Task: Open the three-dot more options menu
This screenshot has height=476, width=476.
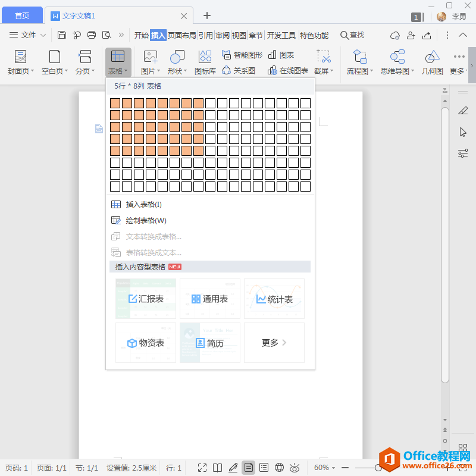Action: (x=447, y=35)
